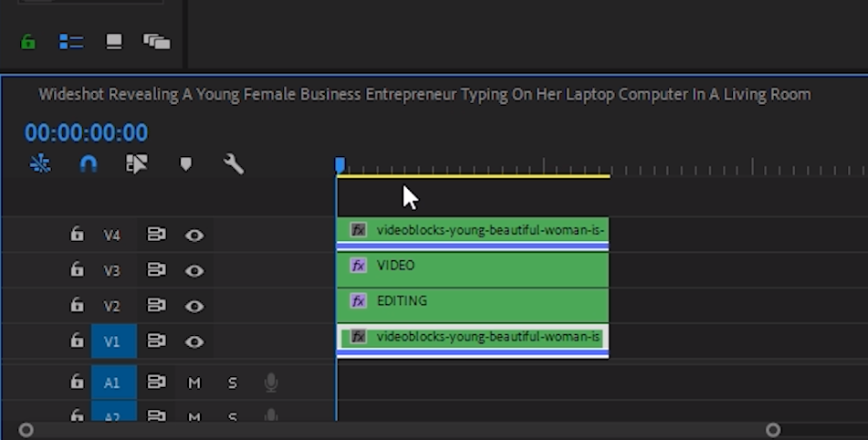Switch project panel to icon view

114,42
